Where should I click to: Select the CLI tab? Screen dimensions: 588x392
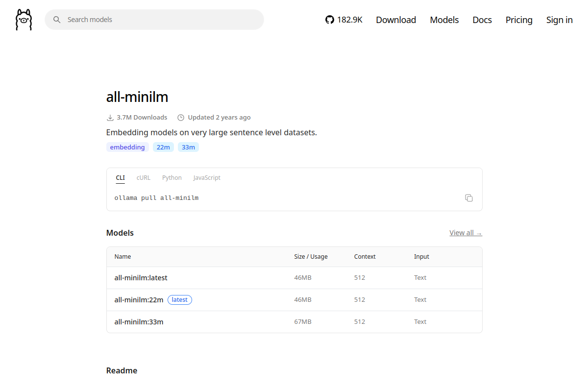coord(121,178)
